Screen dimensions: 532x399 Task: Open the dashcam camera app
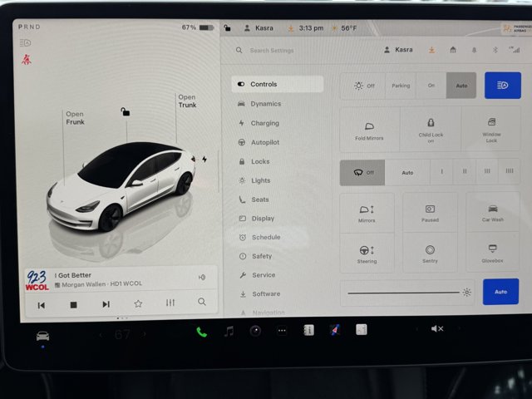255,331
